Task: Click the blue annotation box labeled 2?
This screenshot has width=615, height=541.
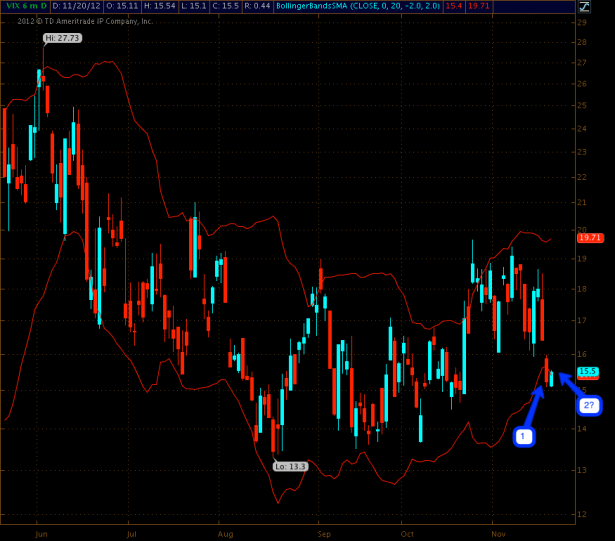Action: coord(589,405)
